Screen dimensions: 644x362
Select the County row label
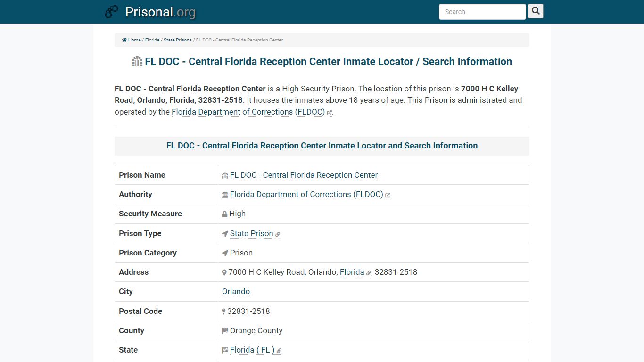[x=132, y=330]
